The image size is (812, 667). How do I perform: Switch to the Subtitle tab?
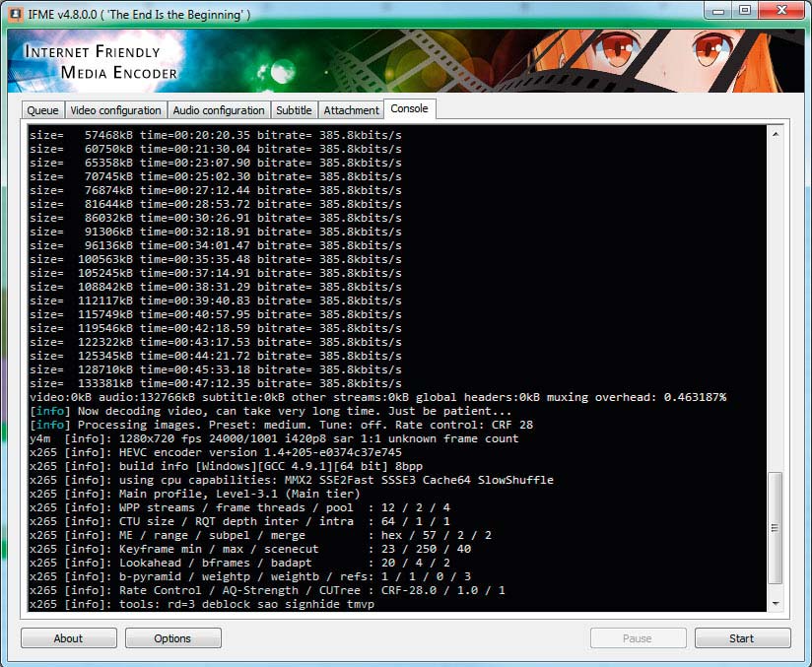(x=294, y=110)
